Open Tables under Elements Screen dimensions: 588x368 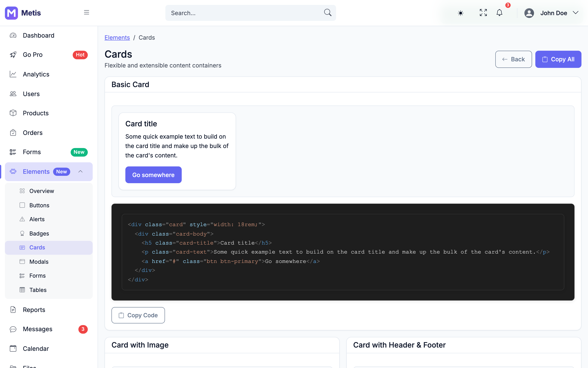point(49,290)
